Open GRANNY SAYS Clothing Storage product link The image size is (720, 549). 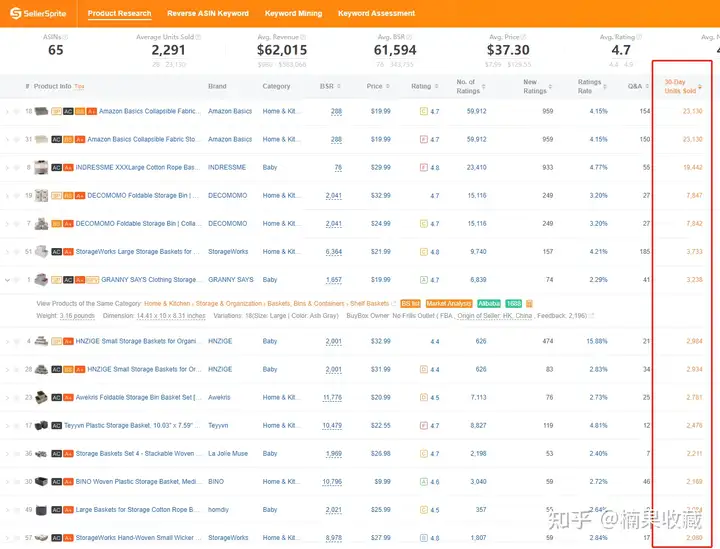pyautogui.click(x=149, y=280)
